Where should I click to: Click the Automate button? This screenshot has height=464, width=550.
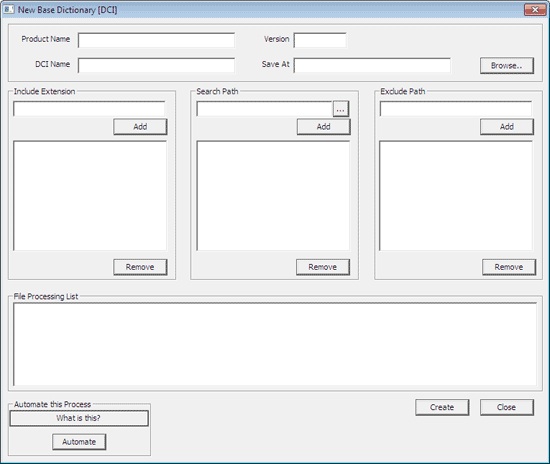pyautogui.click(x=79, y=442)
